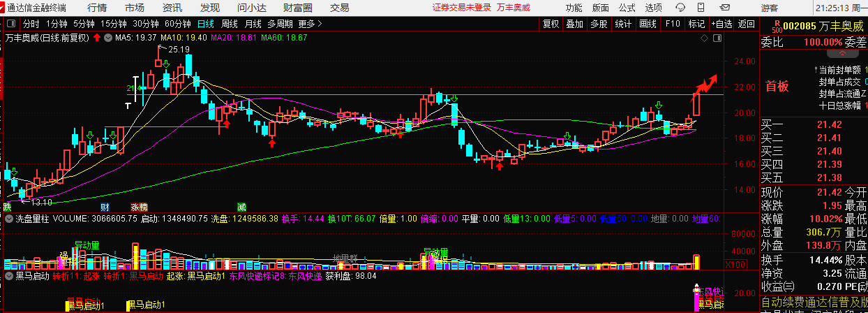
Task: Click the 统计 statistics button
Action: 623,23
